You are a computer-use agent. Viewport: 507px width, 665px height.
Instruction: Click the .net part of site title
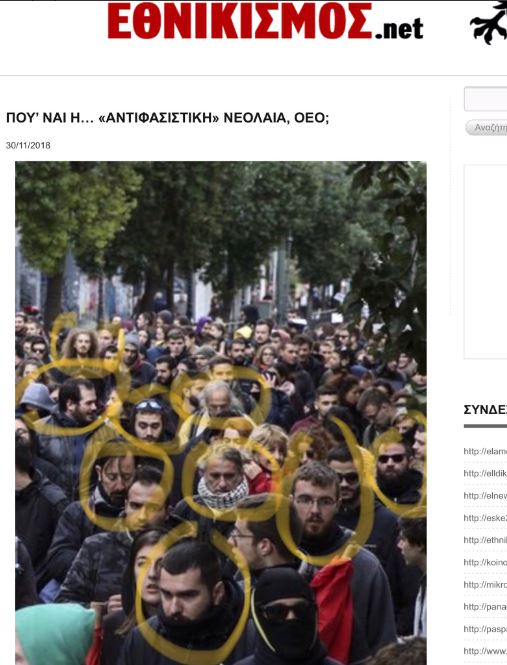tap(399, 29)
